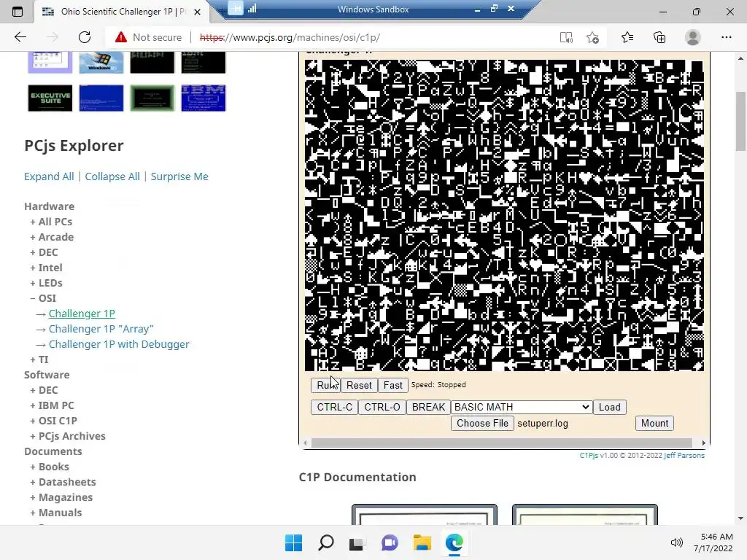
Task: Click the Expand All link
Action: [49, 176]
